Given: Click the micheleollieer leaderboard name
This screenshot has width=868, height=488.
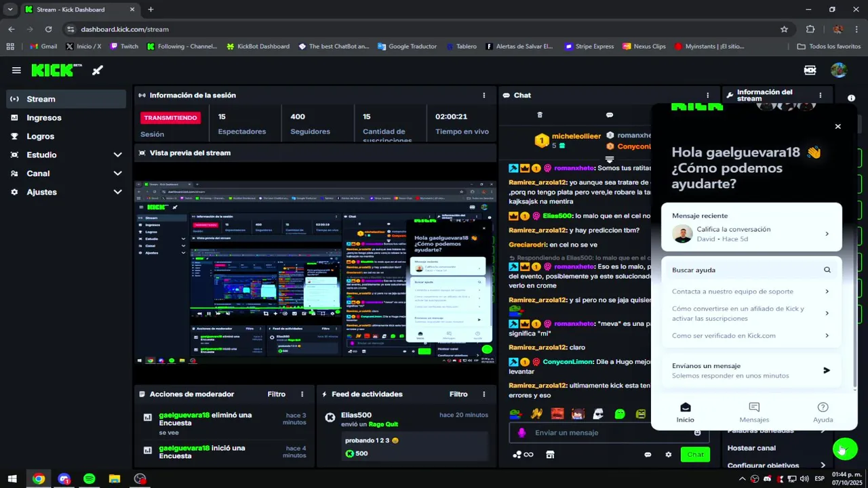Looking at the screenshot, I should pyautogui.click(x=576, y=136).
